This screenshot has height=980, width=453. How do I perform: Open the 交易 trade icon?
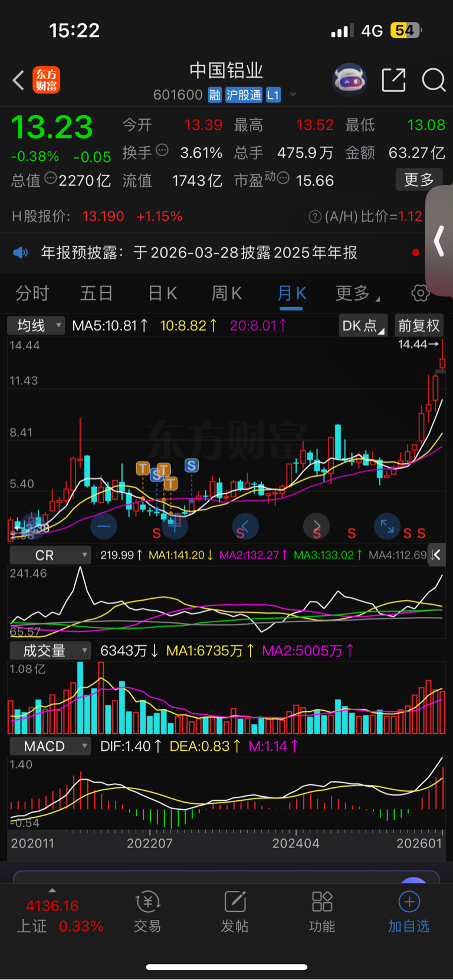(x=147, y=912)
